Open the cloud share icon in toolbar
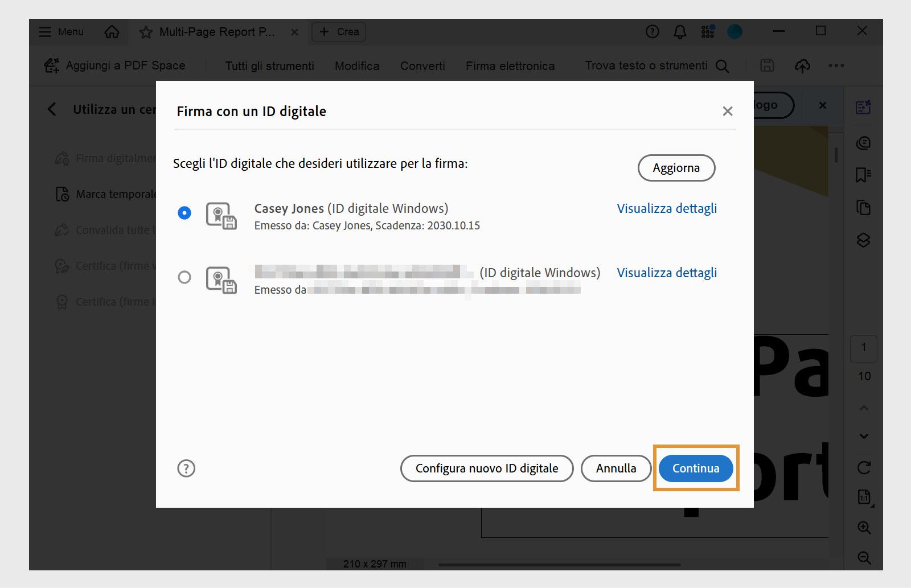 click(x=802, y=65)
